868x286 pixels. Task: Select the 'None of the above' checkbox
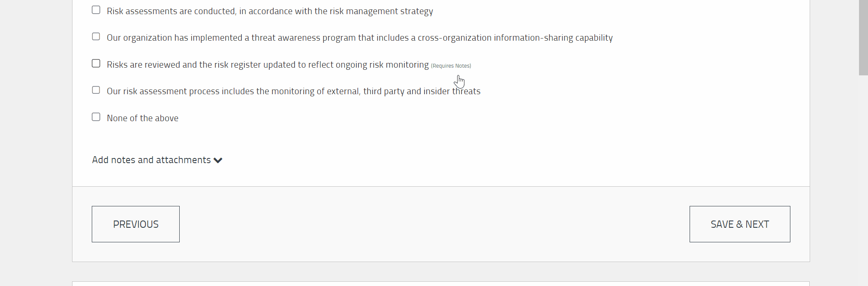tap(96, 117)
